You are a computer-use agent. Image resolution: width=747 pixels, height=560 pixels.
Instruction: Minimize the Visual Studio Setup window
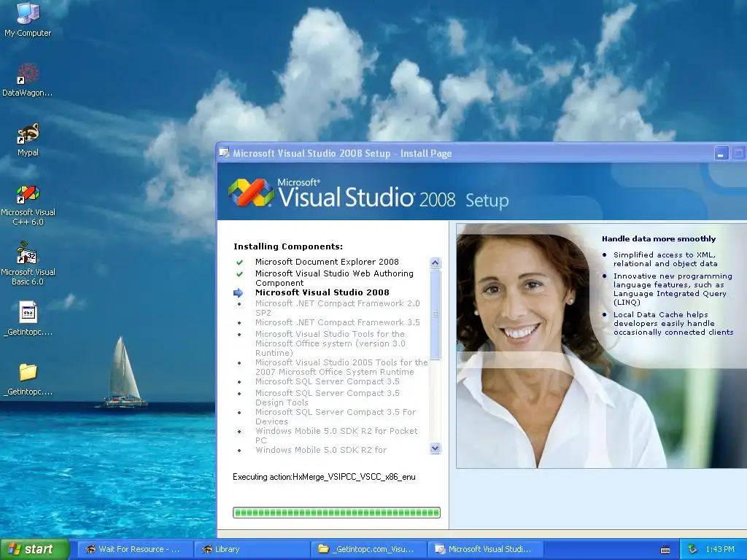click(x=721, y=153)
